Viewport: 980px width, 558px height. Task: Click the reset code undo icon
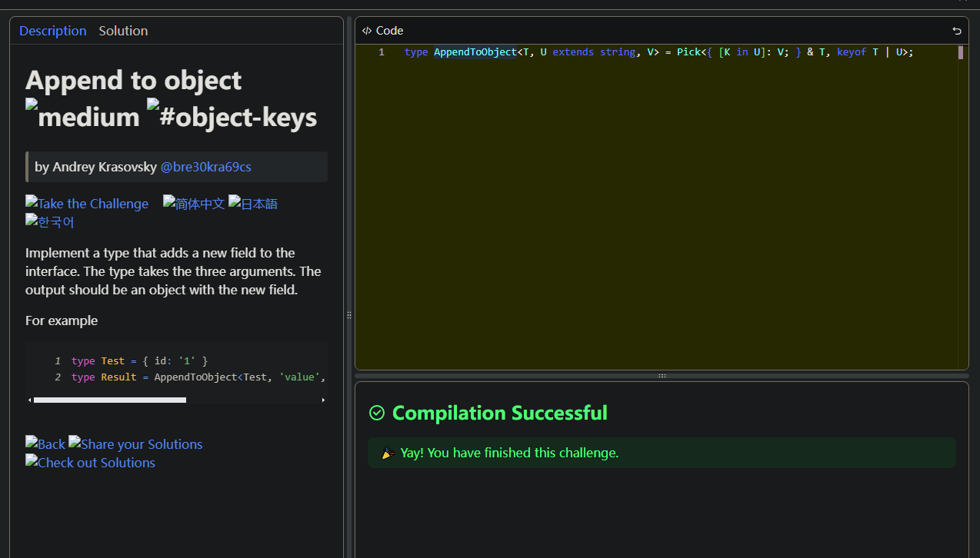pyautogui.click(x=957, y=31)
